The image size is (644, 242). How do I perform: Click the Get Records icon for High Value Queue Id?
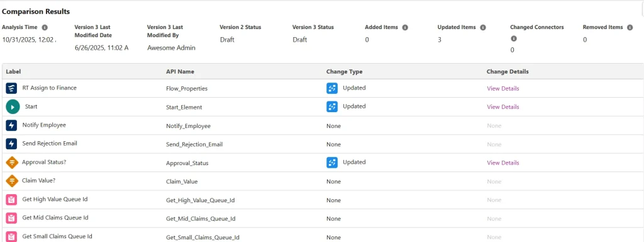click(x=11, y=200)
